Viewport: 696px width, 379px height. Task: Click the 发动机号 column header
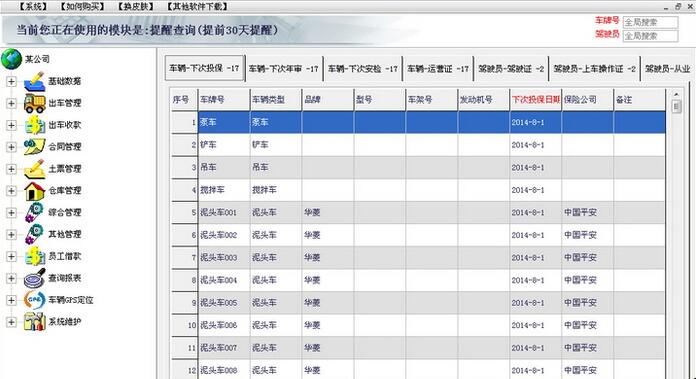coord(483,99)
